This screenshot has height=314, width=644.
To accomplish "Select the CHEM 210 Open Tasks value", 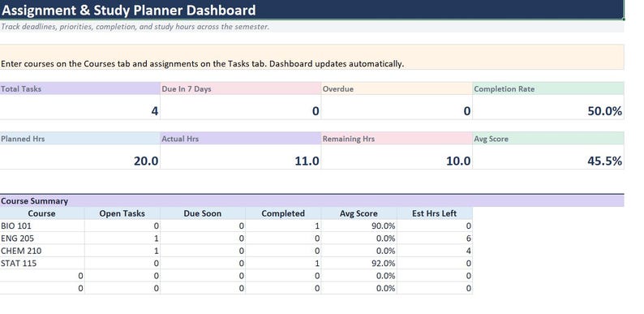I will tap(122, 251).
